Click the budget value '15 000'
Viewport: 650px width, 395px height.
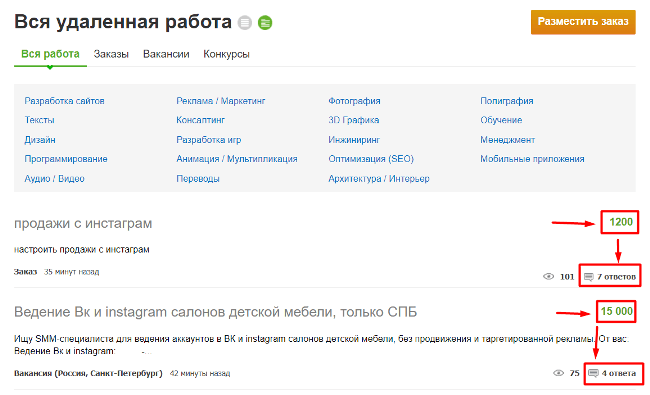[616, 311]
